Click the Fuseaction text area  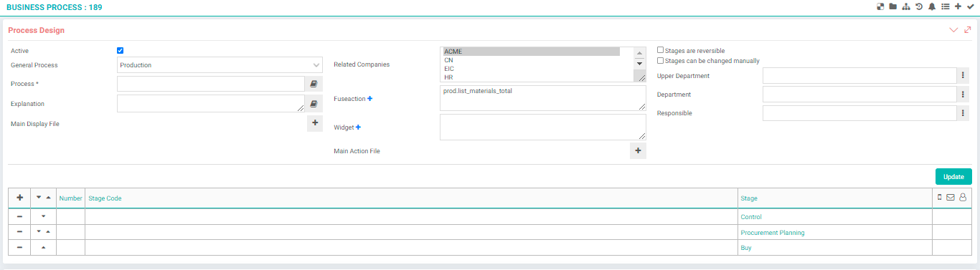point(543,98)
